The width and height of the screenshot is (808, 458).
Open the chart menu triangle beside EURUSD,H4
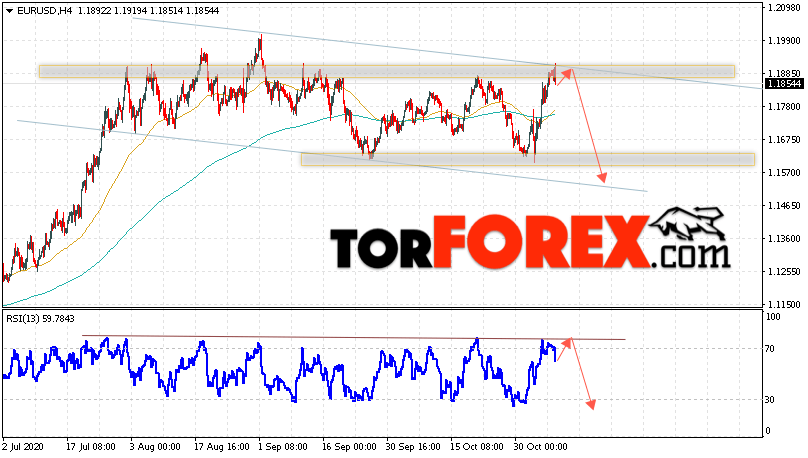[x=10, y=11]
